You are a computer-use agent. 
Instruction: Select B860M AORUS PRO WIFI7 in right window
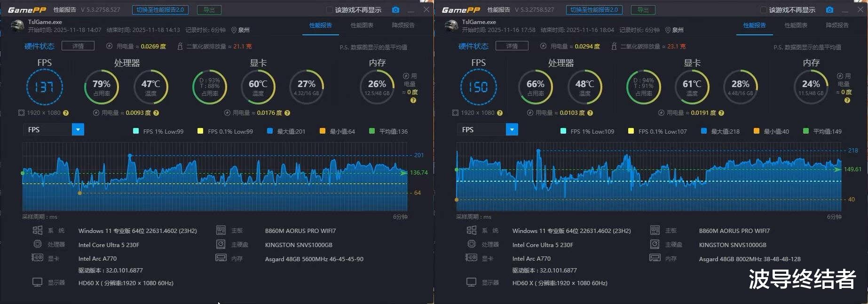pyautogui.click(x=734, y=231)
